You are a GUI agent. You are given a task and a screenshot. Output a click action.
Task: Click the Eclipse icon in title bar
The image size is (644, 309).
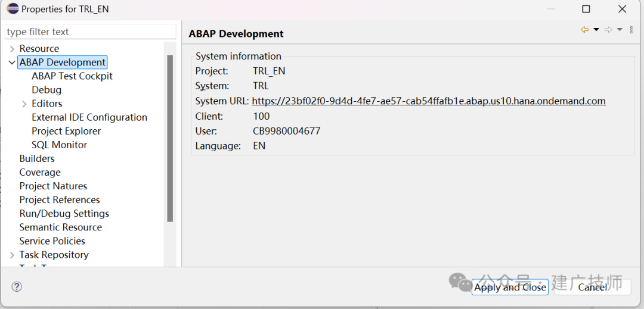[13, 8]
